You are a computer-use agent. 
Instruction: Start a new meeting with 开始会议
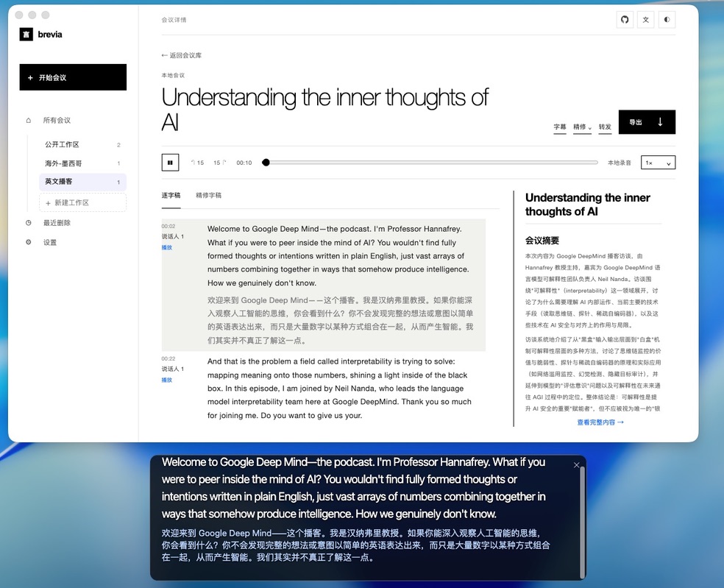click(x=73, y=77)
